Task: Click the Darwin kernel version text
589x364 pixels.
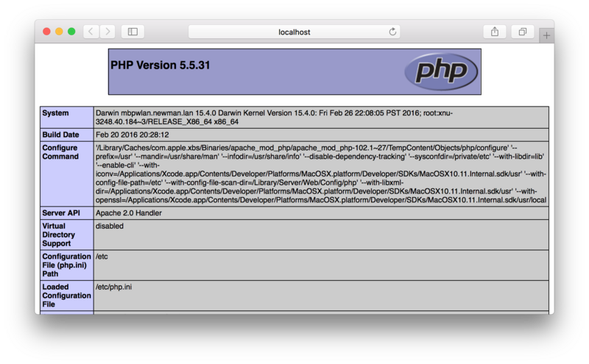Action: point(274,117)
